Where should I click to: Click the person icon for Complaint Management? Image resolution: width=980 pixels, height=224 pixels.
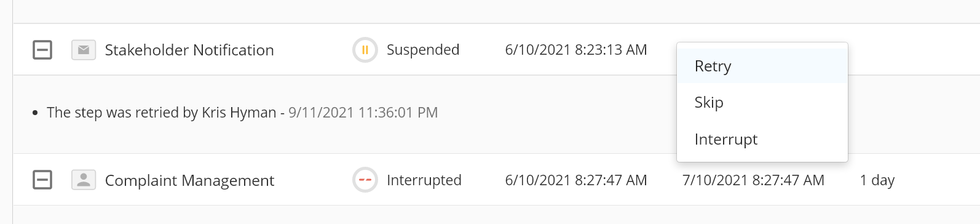[84, 180]
